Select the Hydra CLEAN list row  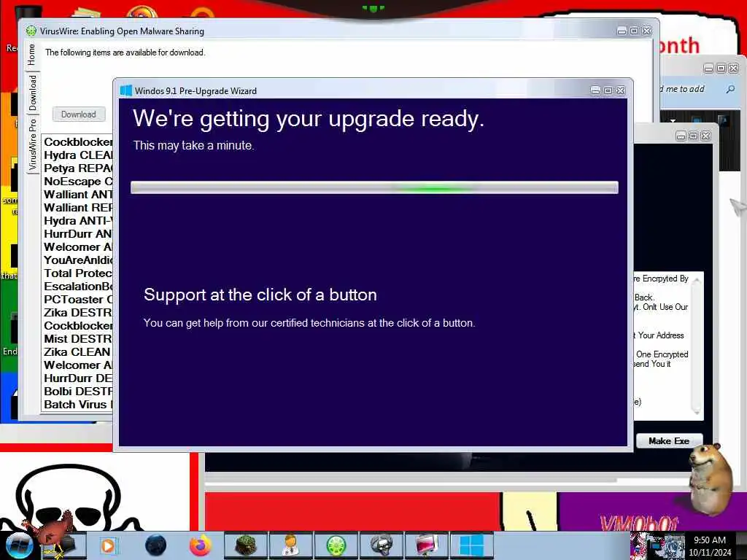pyautogui.click(x=78, y=155)
